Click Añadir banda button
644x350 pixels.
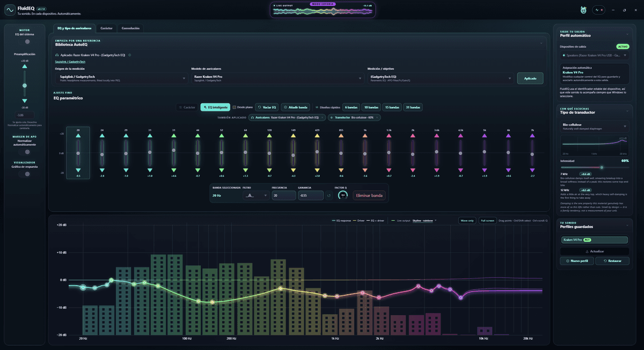coord(296,107)
